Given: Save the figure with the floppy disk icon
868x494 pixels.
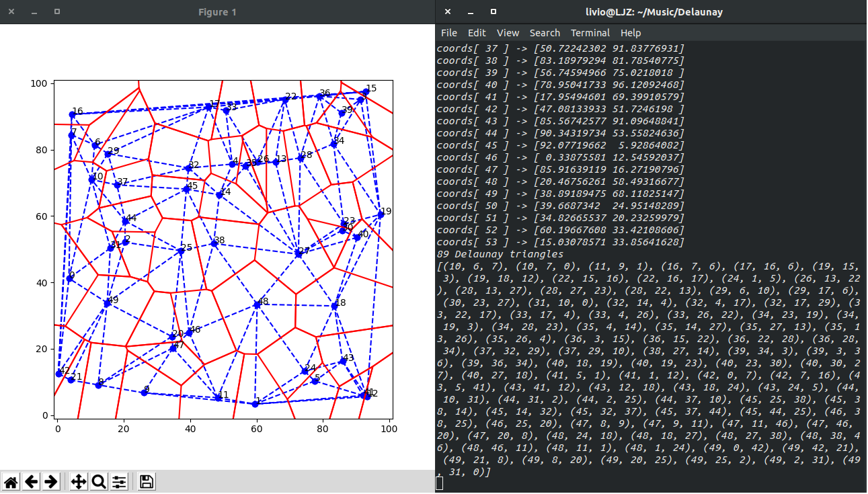Looking at the screenshot, I should [x=147, y=481].
